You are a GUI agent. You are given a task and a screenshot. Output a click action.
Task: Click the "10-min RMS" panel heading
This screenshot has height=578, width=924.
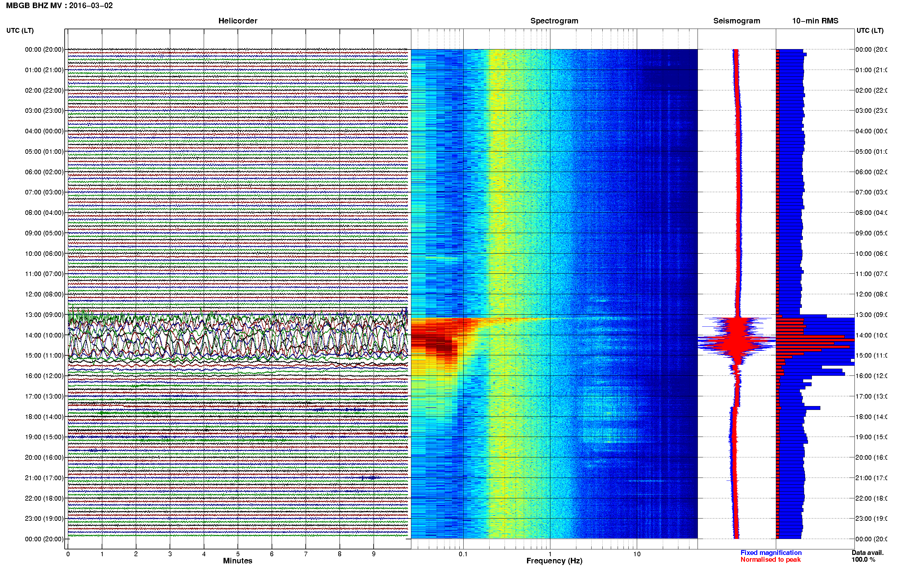(x=815, y=21)
